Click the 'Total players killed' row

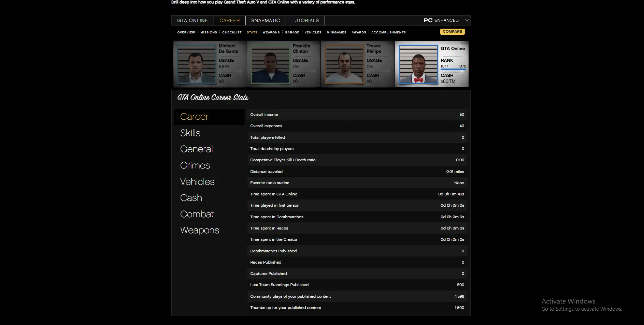357,137
